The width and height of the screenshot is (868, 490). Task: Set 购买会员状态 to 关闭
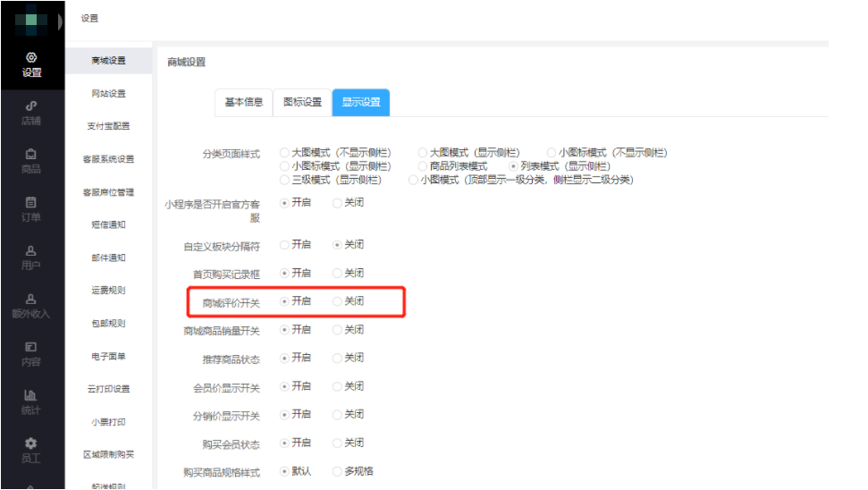337,443
